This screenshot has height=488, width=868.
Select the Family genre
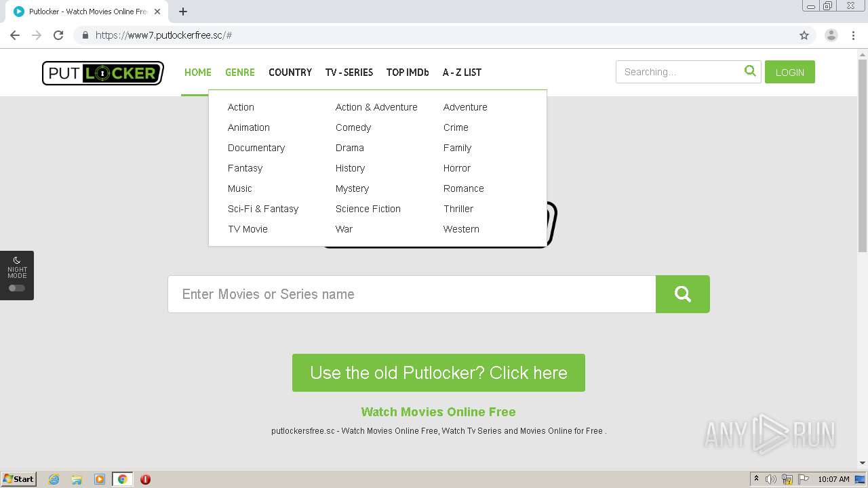pos(457,148)
